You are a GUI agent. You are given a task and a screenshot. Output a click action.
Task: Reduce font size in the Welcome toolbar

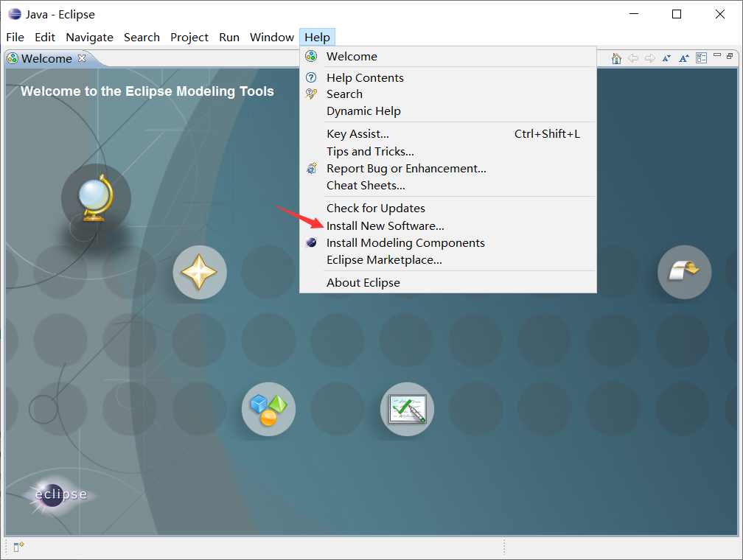(x=666, y=58)
